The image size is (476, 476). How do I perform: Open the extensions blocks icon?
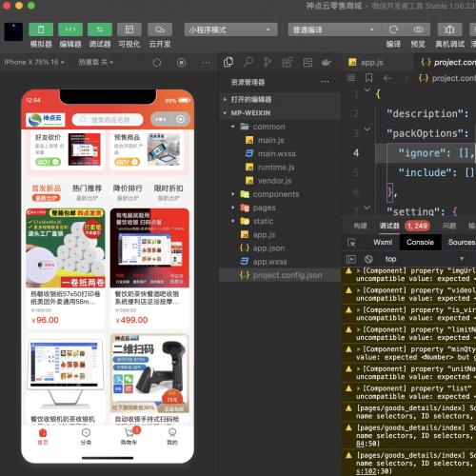[288, 62]
